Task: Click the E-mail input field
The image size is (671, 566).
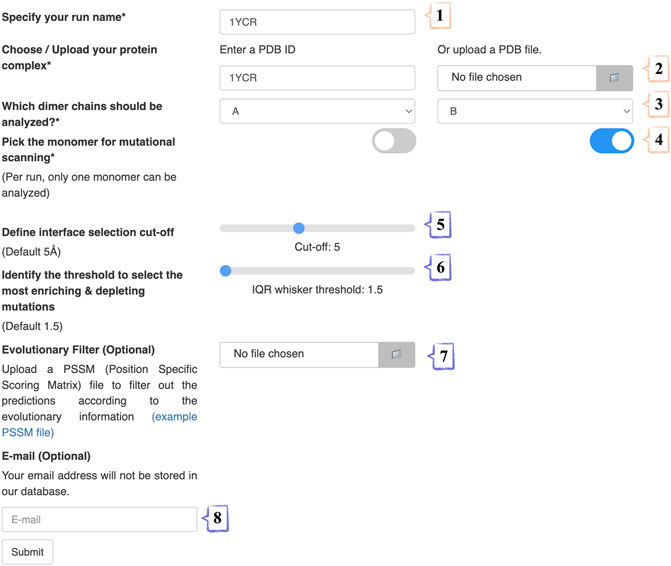Action: coord(99,519)
